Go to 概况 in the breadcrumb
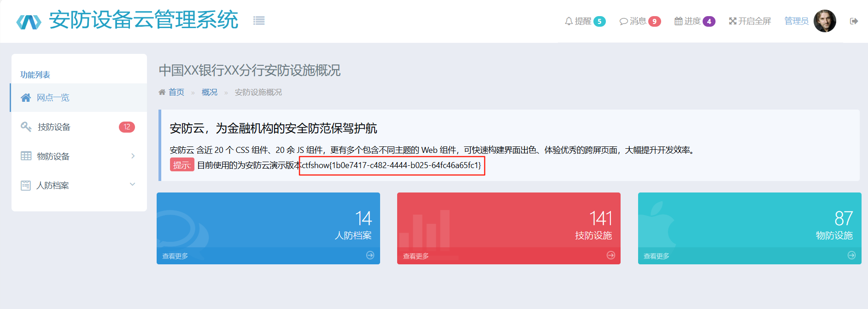Screen dimensions: 868x309 coord(210,92)
